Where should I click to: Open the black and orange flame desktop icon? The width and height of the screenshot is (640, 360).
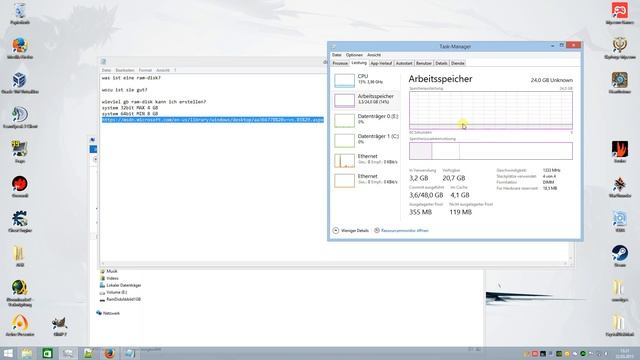point(620,152)
